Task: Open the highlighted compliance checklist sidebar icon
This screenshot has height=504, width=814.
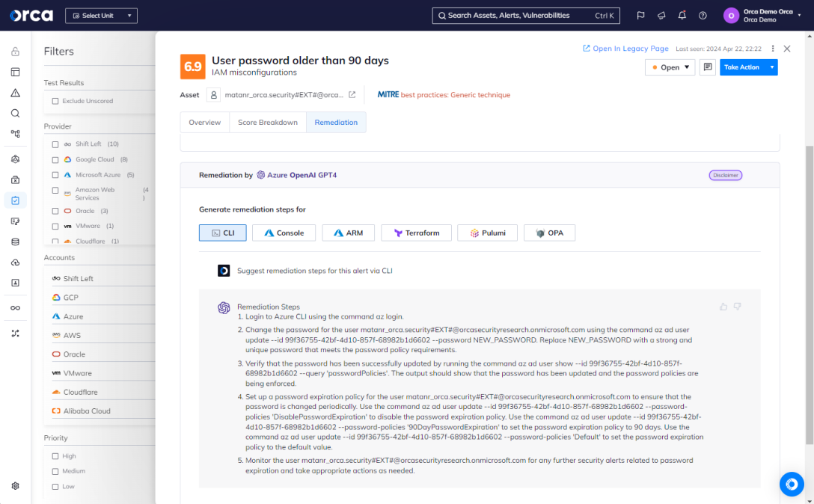Action: pyautogui.click(x=15, y=200)
